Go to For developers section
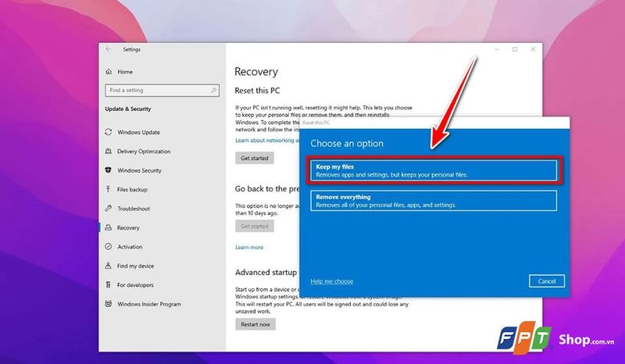 click(x=135, y=285)
